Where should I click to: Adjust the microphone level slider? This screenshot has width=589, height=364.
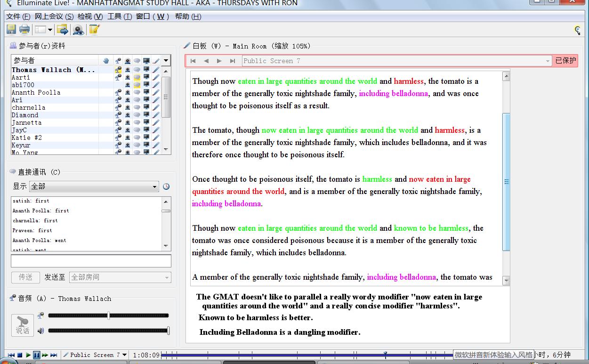(x=108, y=315)
